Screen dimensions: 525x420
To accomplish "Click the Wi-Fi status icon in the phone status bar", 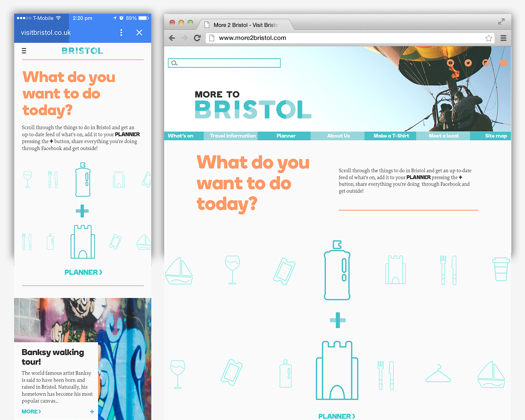I will [x=58, y=18].
